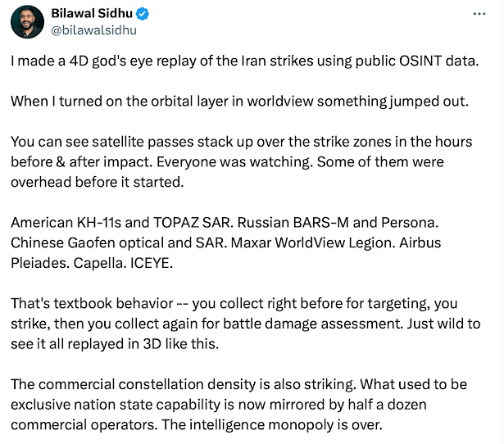504x444 pixels.
Task: Click the text "replayed in 3D like this"
Action: (127, 342)
